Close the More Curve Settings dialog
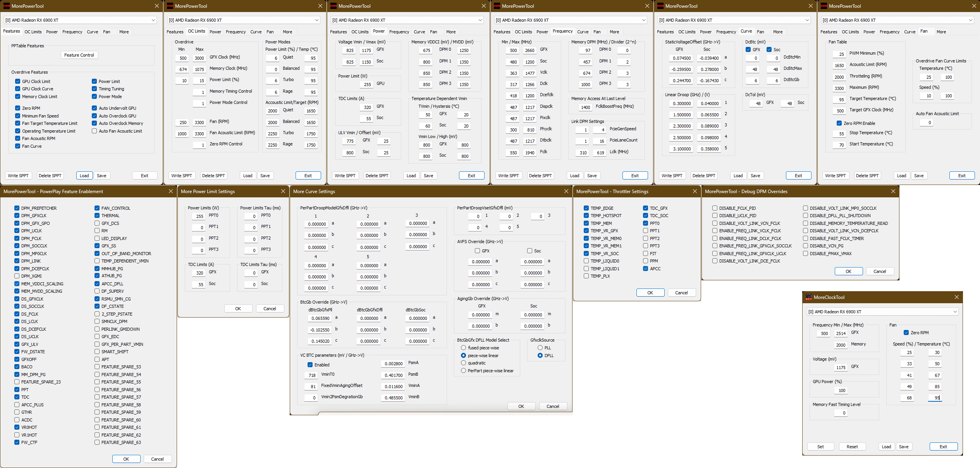This screenshot has height=468, width=980. tap(566, 191)
